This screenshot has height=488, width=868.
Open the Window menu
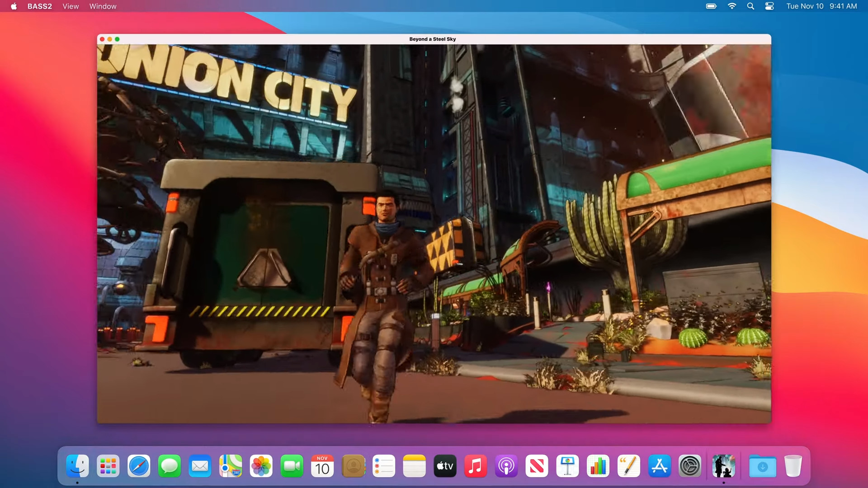[103, 6]
